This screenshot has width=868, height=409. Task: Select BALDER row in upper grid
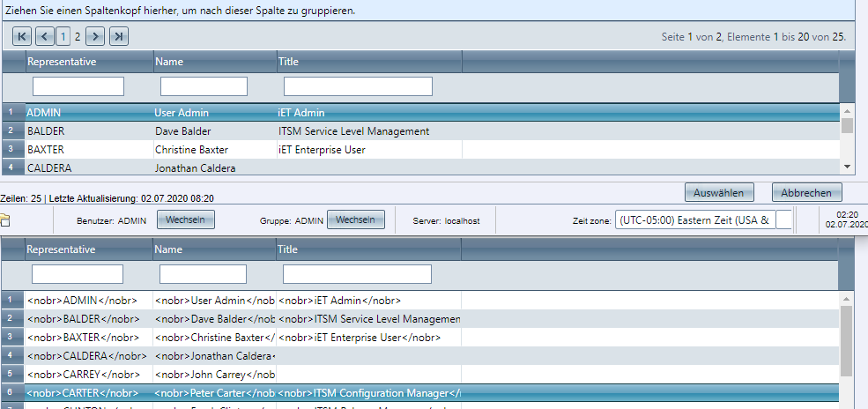pyautogui.click(x=420, y=131)
